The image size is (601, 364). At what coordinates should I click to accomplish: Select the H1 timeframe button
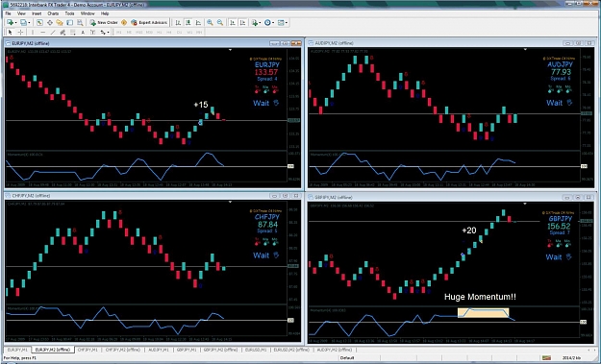click(160, 32)
